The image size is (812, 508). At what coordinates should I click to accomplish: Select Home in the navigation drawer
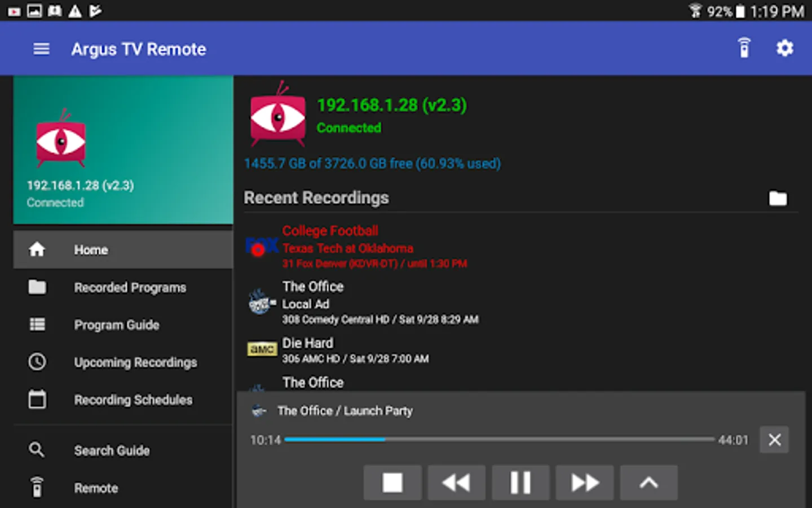pyautogui.click(x=123, y=249)
